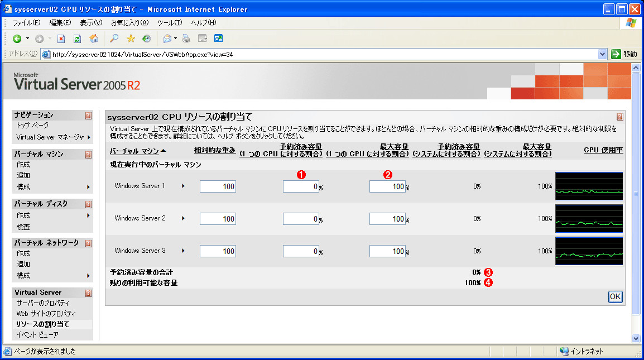Screen dimensions: 644x360
Task: Click the Windows Server 2 CPU usage graph
Action: 589,219
